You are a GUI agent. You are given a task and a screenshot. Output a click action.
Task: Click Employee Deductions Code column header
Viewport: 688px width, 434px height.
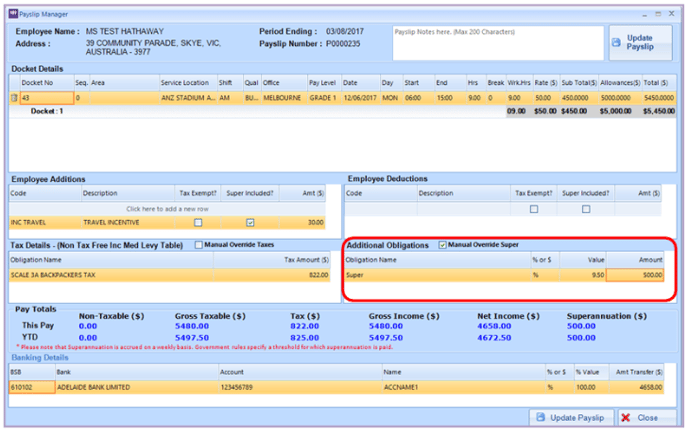[x=380, y=193]
